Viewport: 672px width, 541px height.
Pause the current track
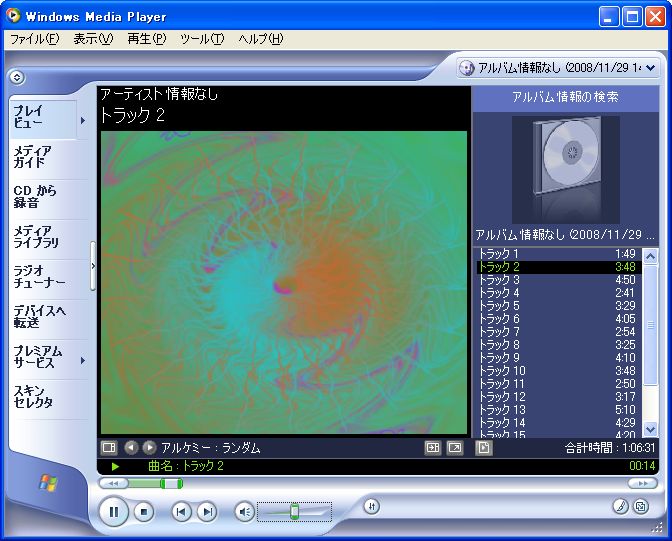pos(114,511)
